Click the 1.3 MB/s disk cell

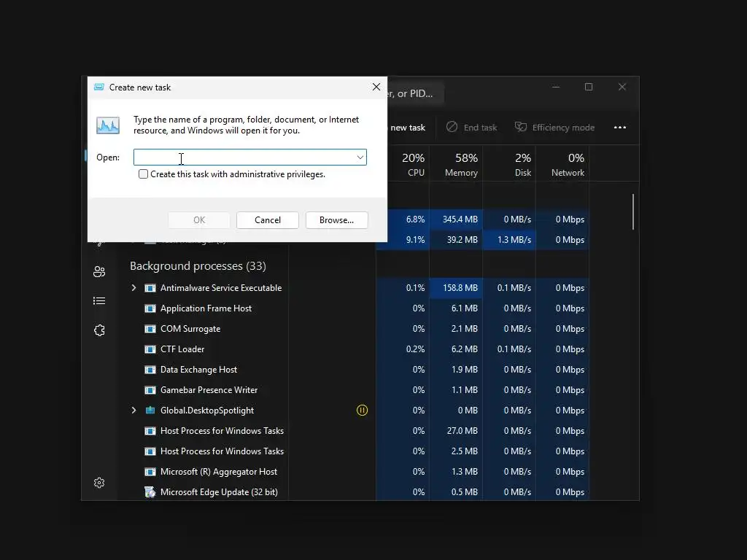click(509, 240)
